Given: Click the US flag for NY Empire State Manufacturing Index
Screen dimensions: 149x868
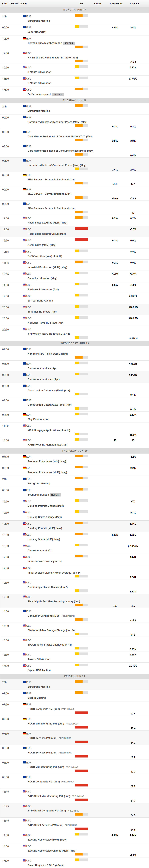Looking at the screenshot, I should [x=24, y=53].
